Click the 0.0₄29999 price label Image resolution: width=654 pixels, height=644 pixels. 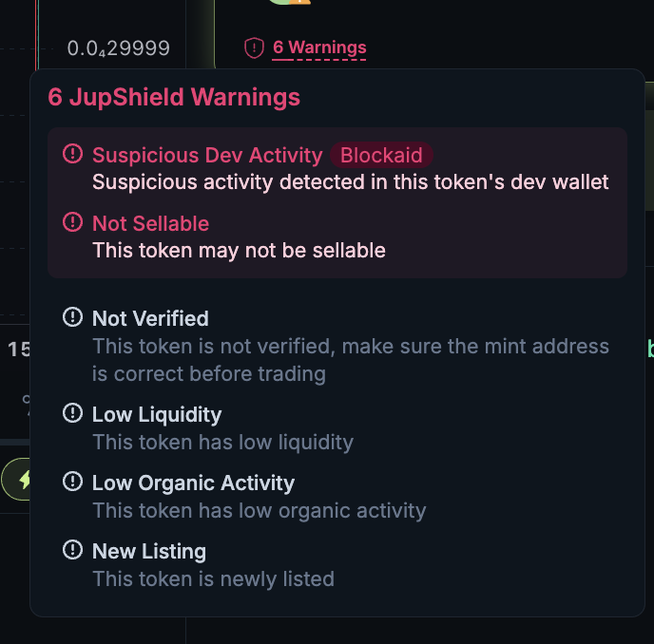(x=118, y=48)
